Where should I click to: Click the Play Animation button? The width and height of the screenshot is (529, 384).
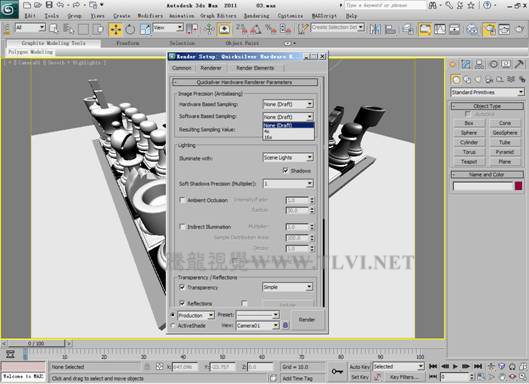455,366
